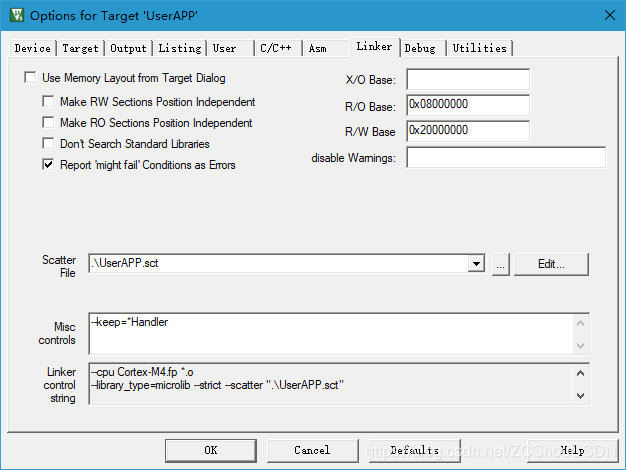The image size is (626, 470).
Task: Expand the Scatter File dropdown arrow
Action: coord(476,264)
